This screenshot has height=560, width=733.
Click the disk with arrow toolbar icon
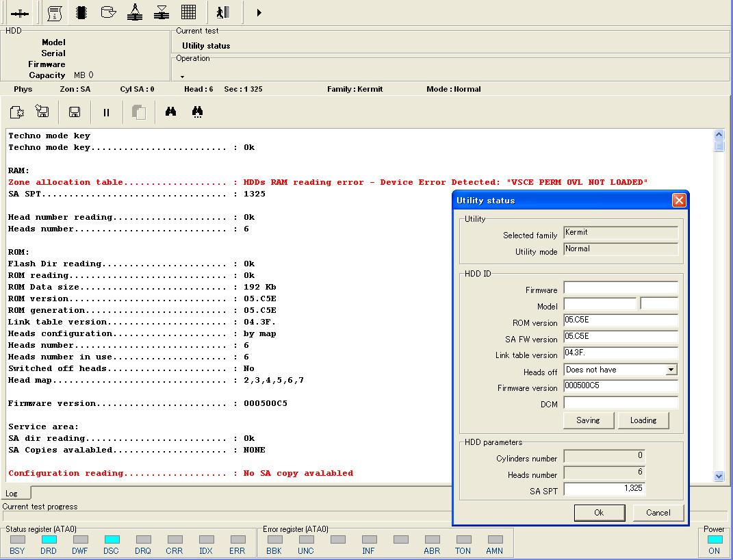(x=108, y=12)
